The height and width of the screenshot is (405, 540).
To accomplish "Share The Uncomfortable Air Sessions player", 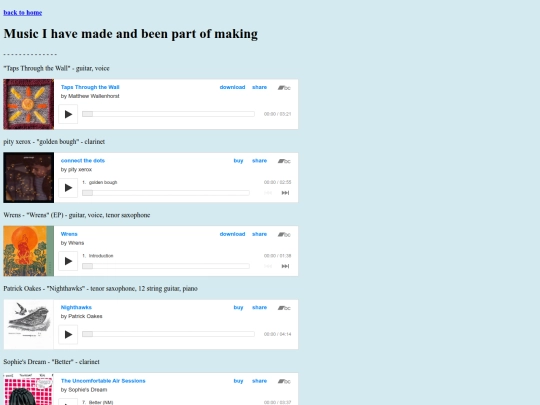I will 259,381.
